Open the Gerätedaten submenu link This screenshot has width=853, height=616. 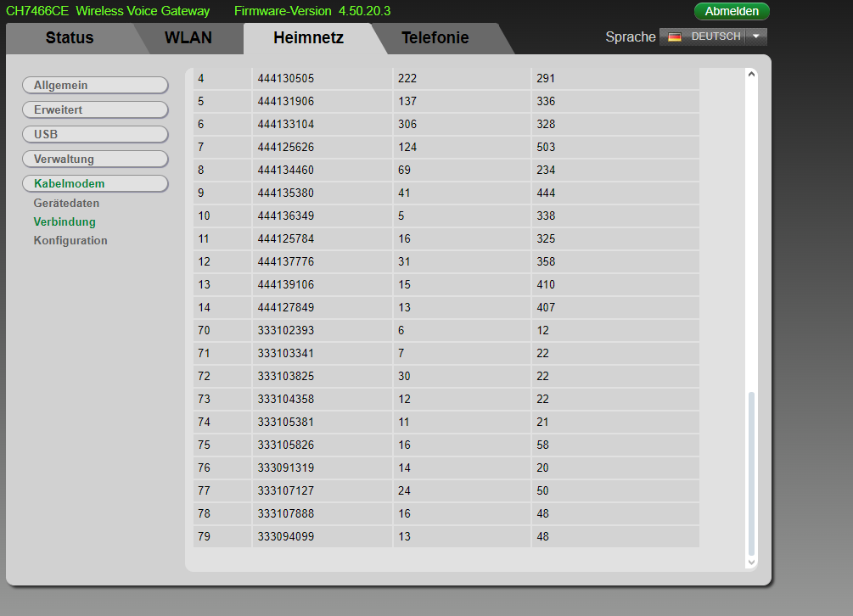(x=66, y=204)
